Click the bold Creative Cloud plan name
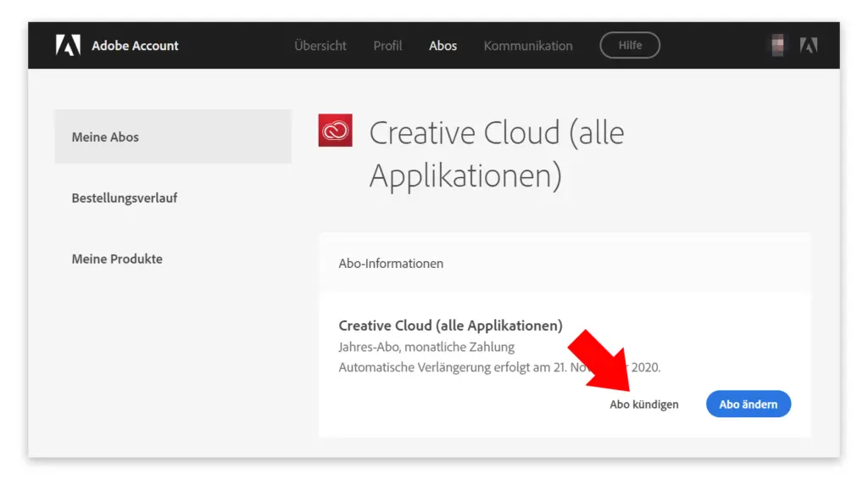The image size is (868, 480). coord(451,326)
